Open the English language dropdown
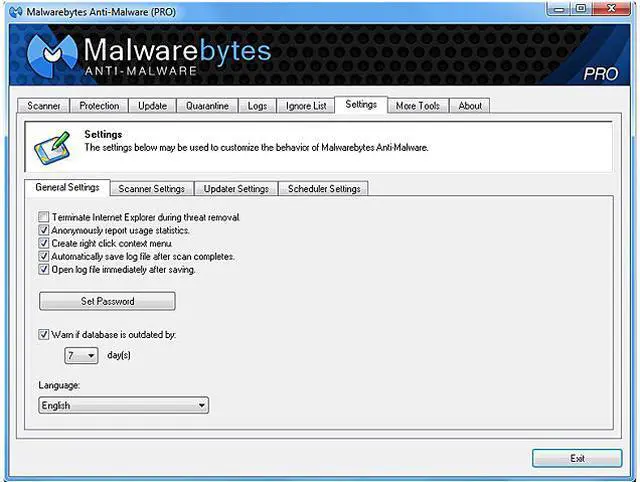 pos(123,405)
